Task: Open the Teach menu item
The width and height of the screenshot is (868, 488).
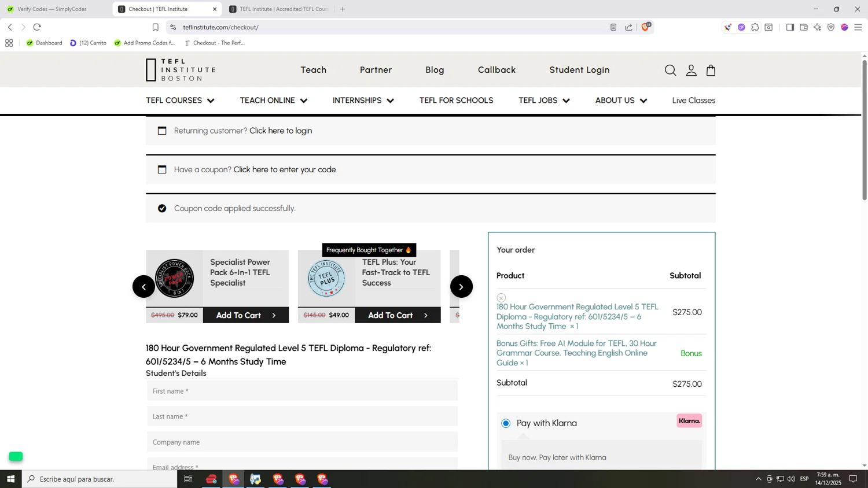Action: pyautogui.click(x=314, y=70)
